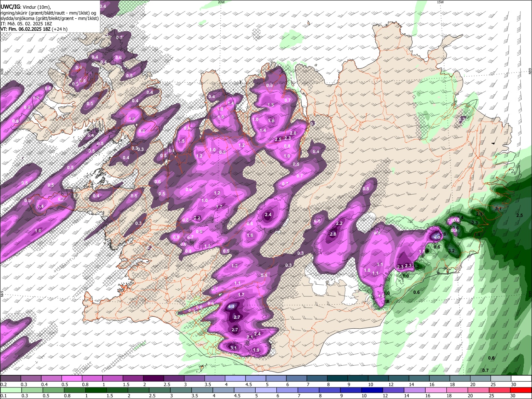Click the bright pink 0.5–0.8 snow legend swatch
Viewport: 532px width, 399px height.
point(71,379)
